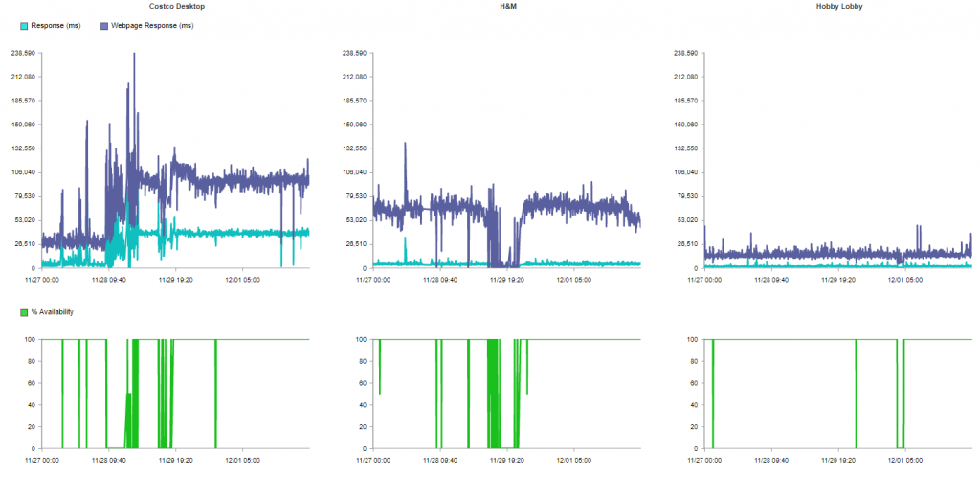
Task: Click 11/29 19:20 under H&M response chart
Action: click(x=506, y=280)
